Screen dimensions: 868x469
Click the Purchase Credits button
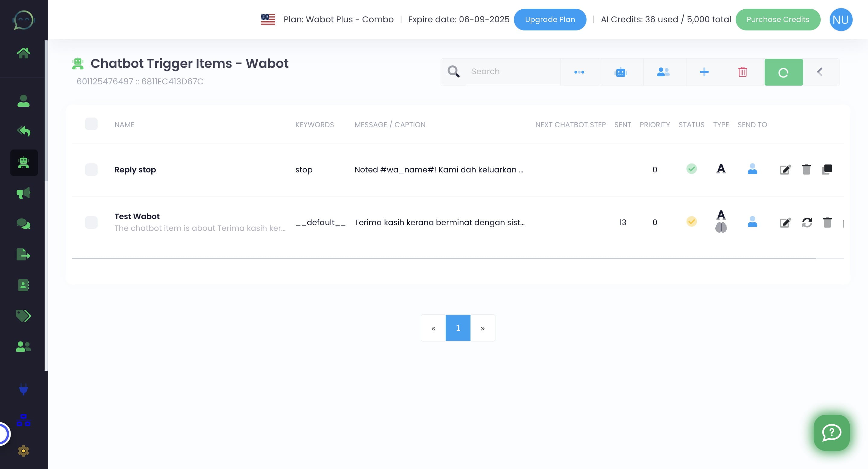pyautogui.click(x=777, y=20)
